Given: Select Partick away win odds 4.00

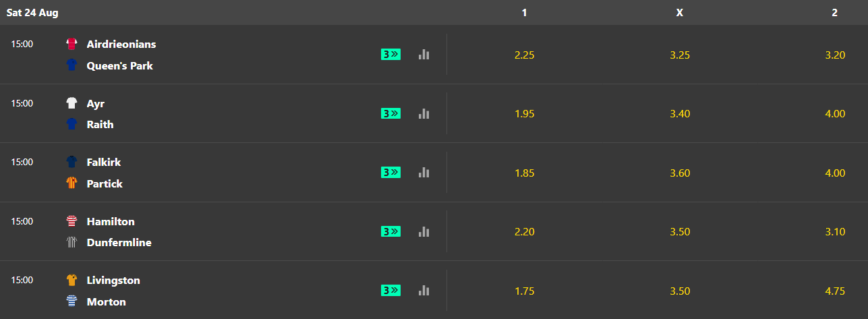Looking at the screenshot, I should 835,173.
